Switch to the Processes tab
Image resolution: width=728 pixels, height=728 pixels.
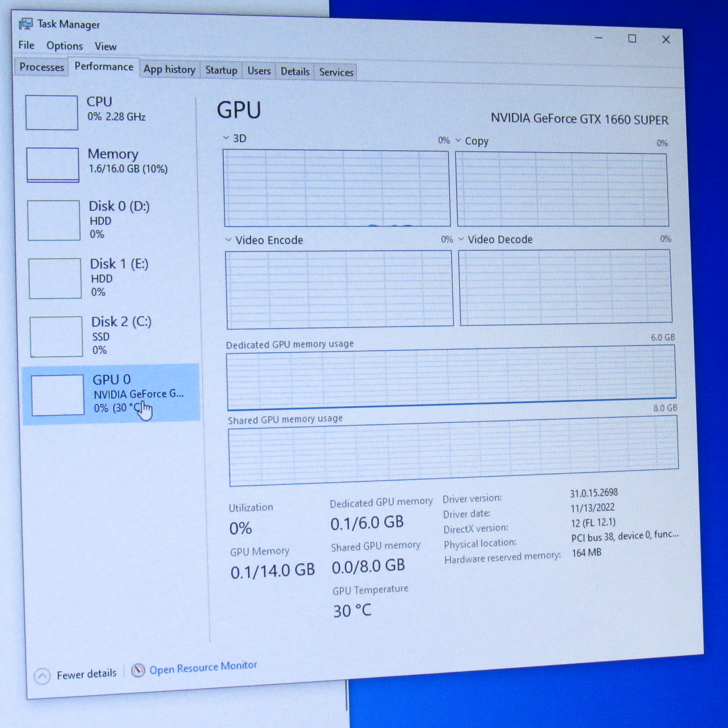coord(41,67)
